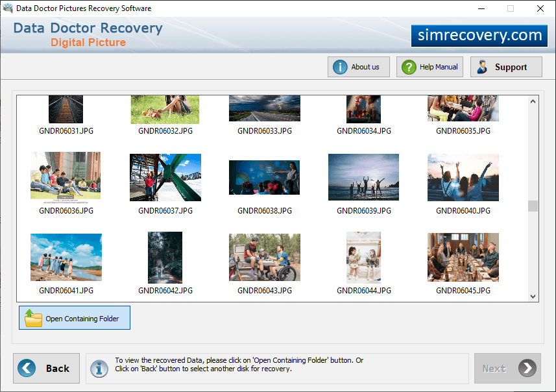Click the Next arrow circle icon
The height and width of the screenshot is (392, 556).
pyautogui.click(x=527, y=368)
